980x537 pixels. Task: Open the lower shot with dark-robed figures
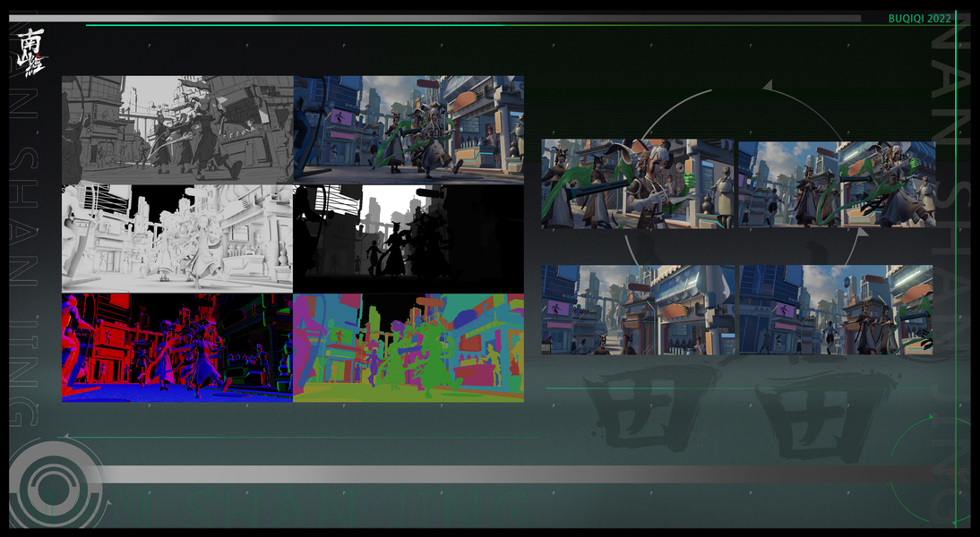click(x=837, y=310)
